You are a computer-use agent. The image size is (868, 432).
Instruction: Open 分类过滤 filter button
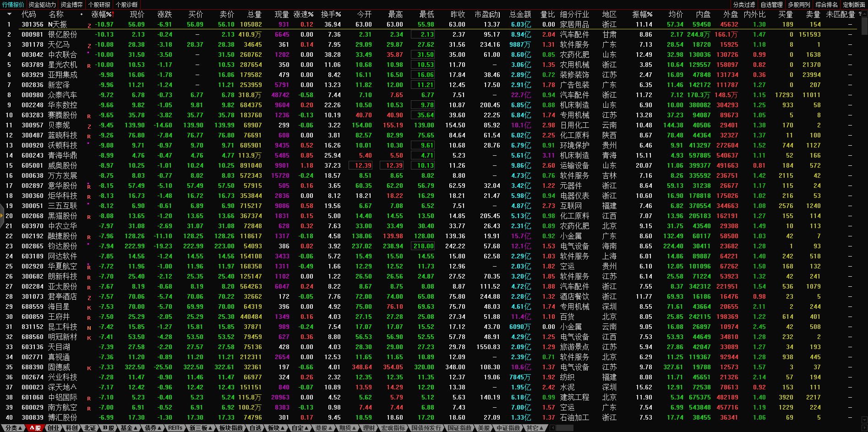744,5
